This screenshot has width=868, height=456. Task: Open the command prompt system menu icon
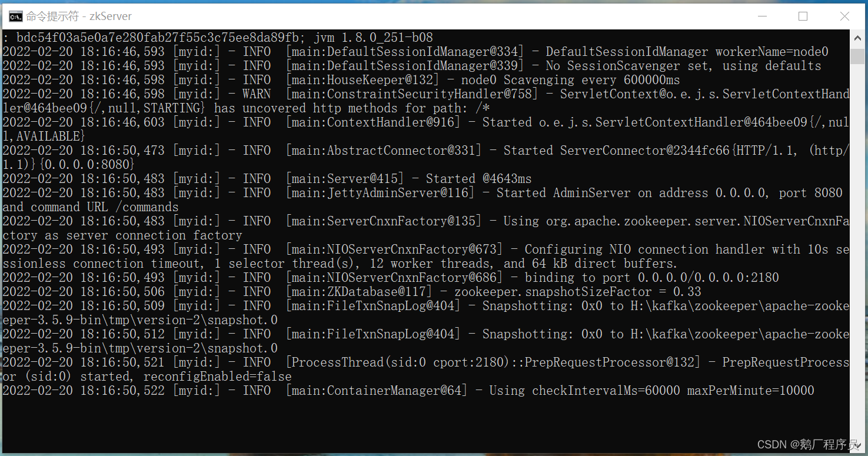16,16
